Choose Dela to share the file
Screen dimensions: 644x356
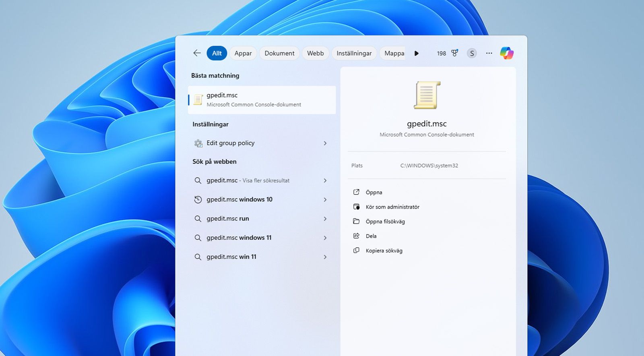[x=371, y=236]
